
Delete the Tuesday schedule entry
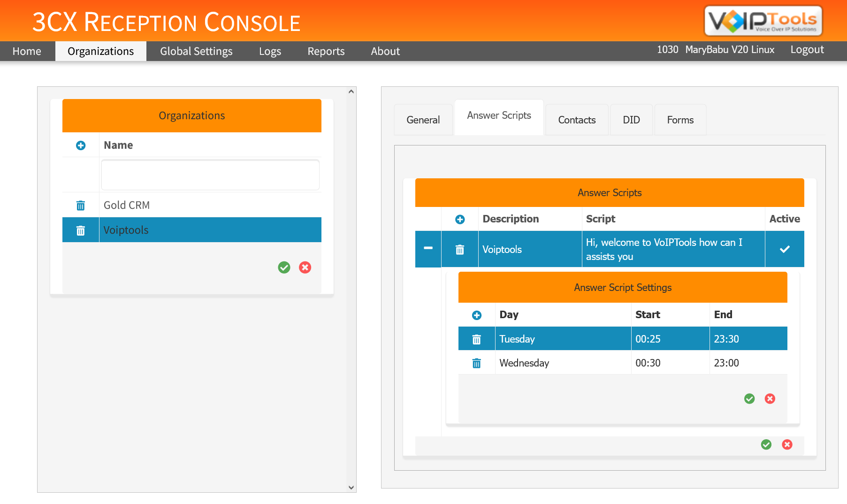click(x=477, y=338)
